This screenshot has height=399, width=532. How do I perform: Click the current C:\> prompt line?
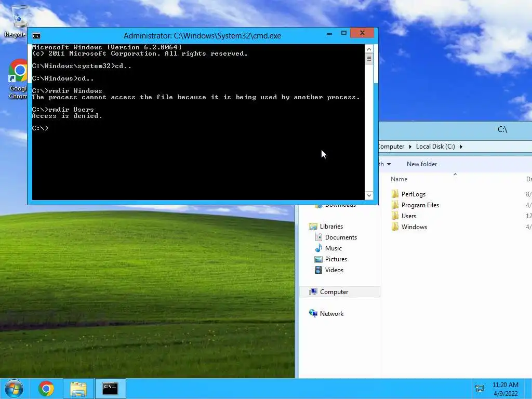click(x=41, y=128)
